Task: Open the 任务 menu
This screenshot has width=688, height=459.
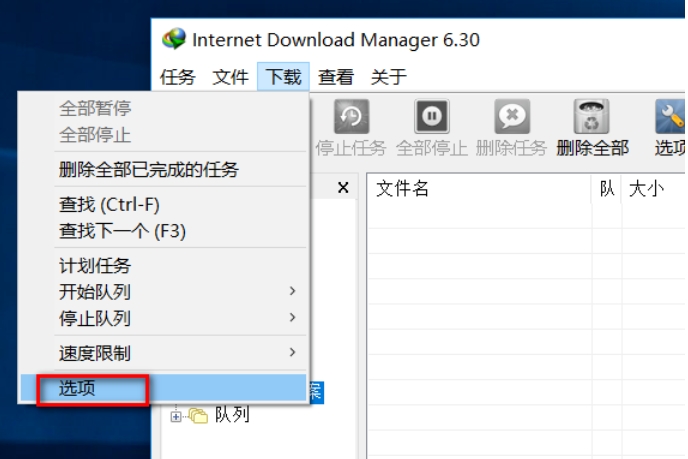Action: 177,77
